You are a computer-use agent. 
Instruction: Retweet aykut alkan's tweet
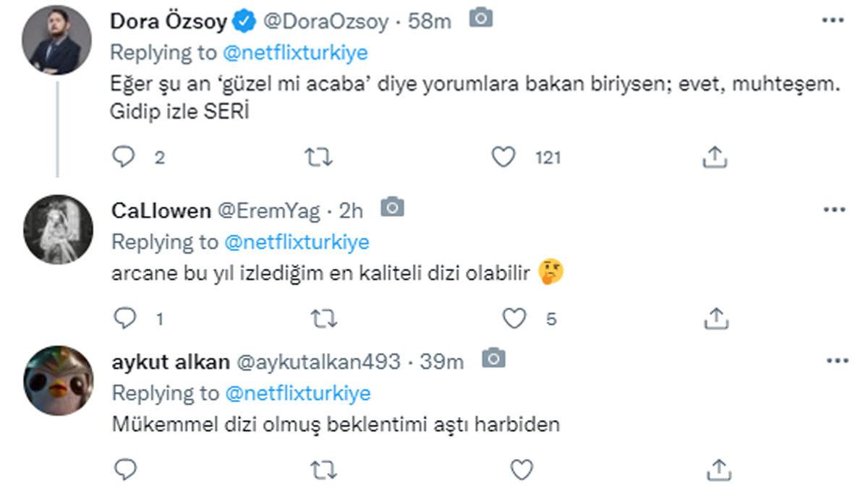tap(323, 469)
